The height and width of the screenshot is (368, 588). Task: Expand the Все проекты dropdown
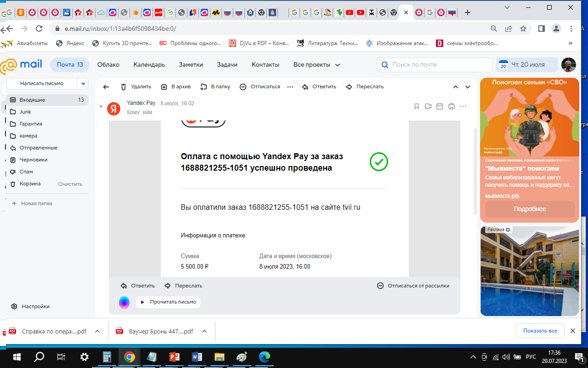click(317, 65)
